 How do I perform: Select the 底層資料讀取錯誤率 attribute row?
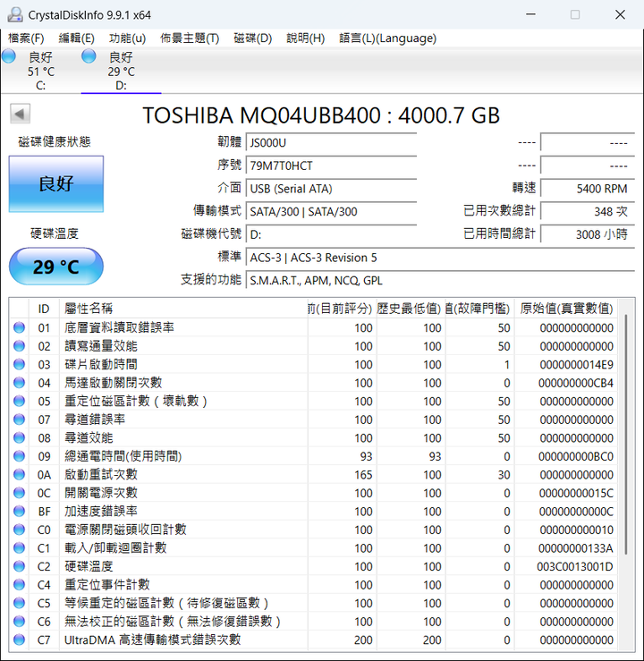(313, 327)
